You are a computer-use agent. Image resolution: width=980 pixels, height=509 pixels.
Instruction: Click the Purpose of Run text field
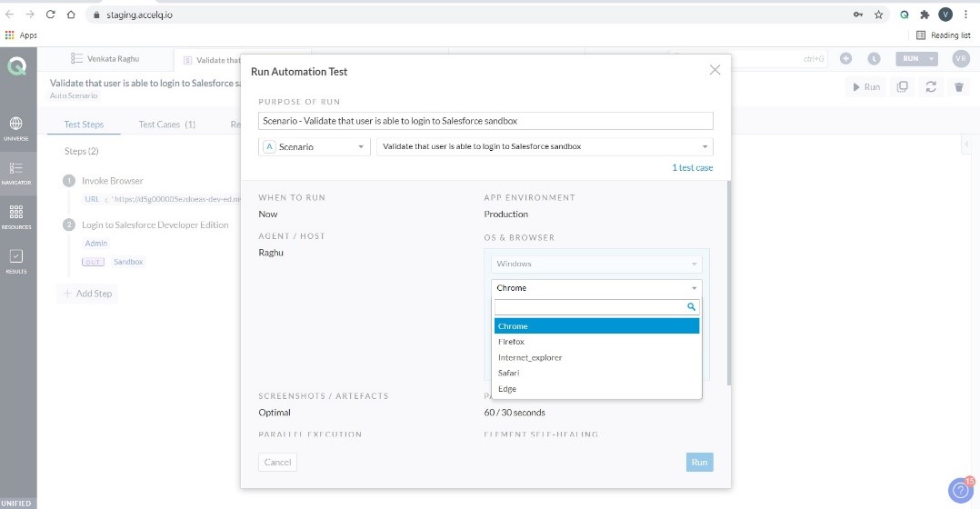[485, 121]
